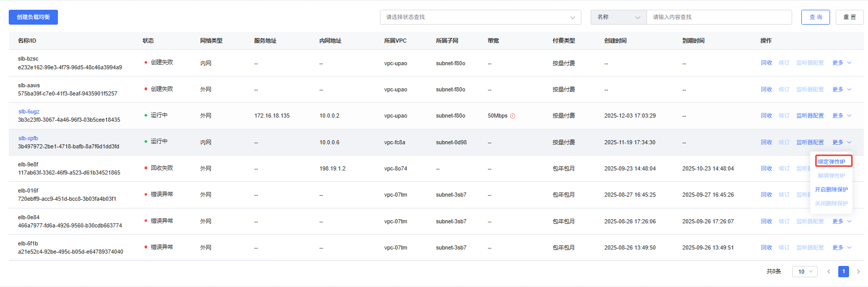Screen dimensions: 868x287
Task: Expand the 名称 search field selector
Action: 618,17
